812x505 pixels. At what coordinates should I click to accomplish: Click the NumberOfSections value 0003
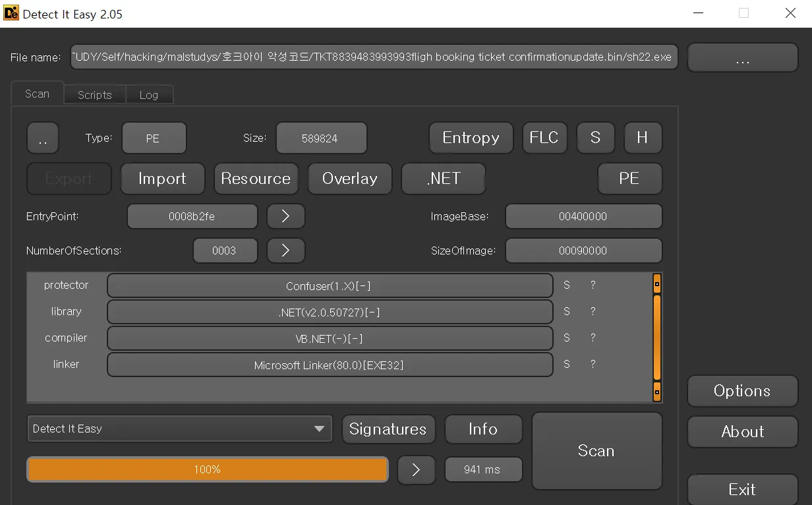pyautogui.click(x=225, y=251)
